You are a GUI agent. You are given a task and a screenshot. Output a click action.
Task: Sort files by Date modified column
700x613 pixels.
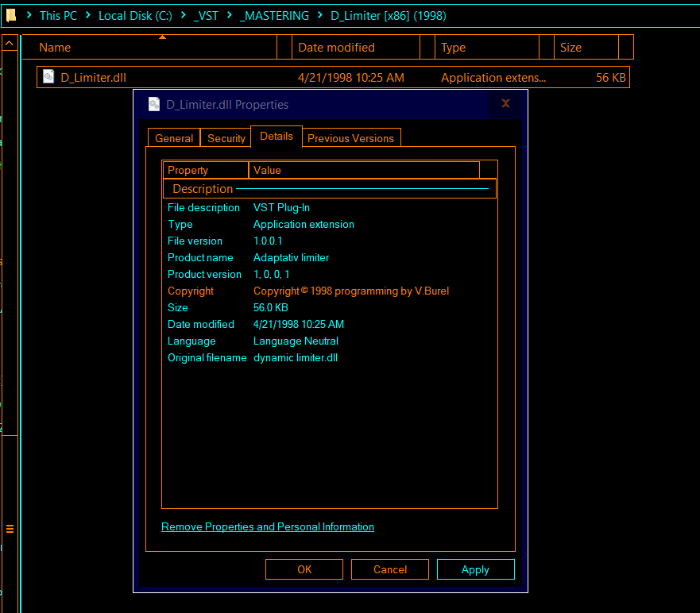[x=356, y=48]
